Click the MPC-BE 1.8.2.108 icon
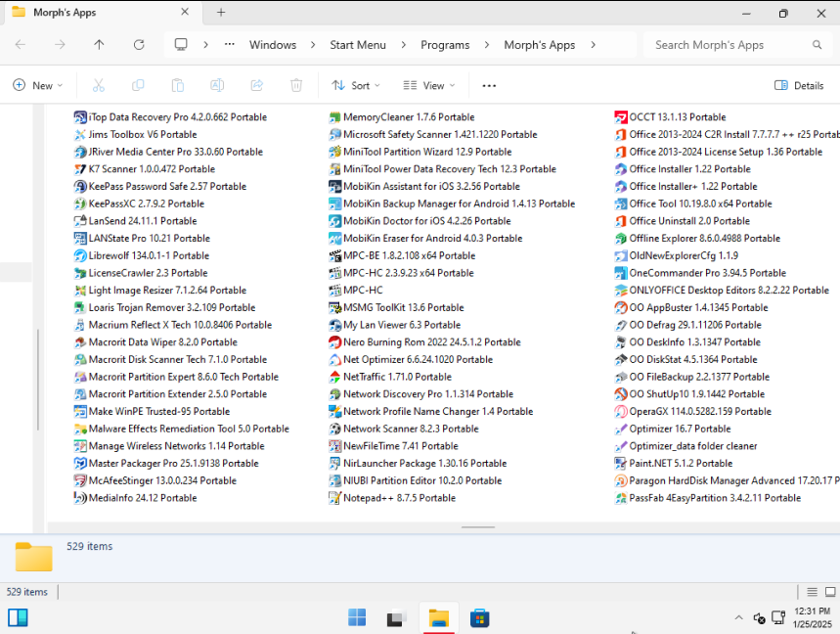This screenshot has height=634, width=840. pos(334,255)
